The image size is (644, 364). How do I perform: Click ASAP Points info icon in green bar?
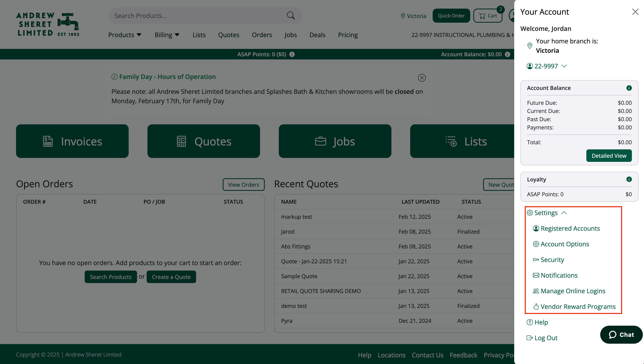[292, 54]
